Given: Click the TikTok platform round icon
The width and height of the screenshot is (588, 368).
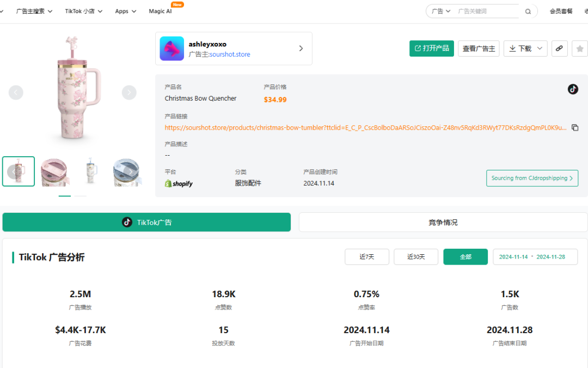Looking at the screenshot, I should pos(573,89).
